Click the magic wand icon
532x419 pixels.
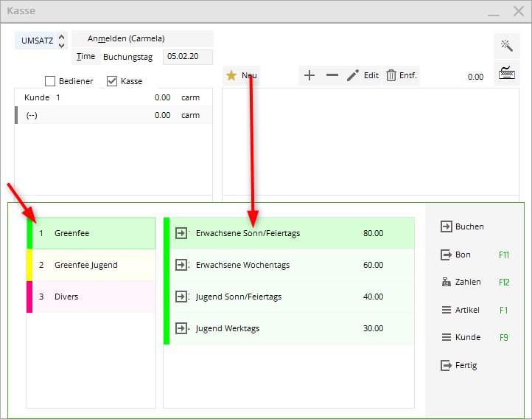(506, 46)
